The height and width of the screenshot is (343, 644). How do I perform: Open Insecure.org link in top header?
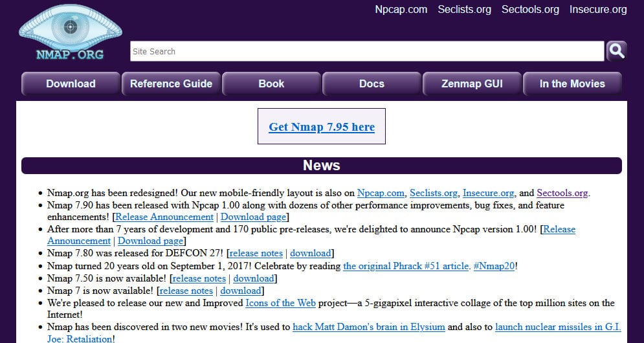598,10
